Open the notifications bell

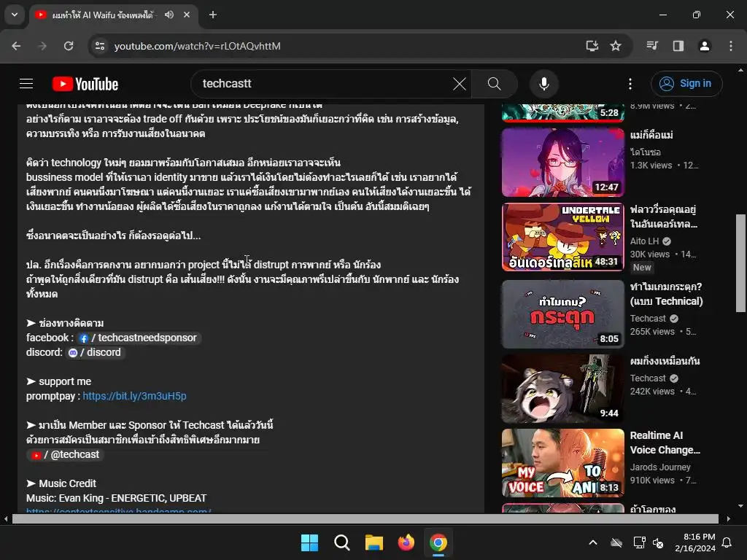[727, 542]
